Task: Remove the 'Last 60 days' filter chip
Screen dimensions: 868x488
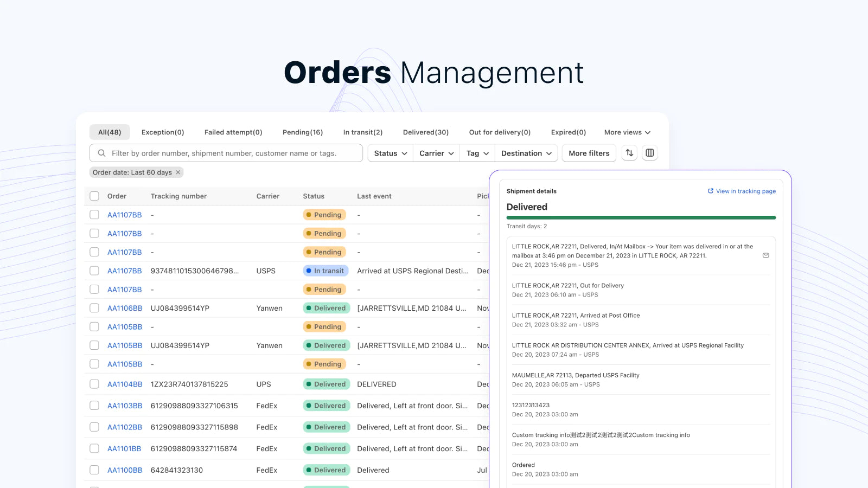Action: [x=178, y=172]
